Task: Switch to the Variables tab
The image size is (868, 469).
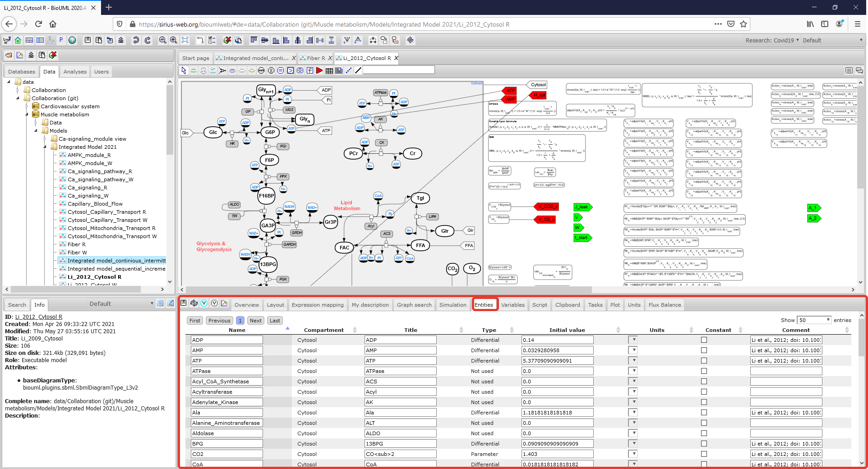Action: click(512, 305)
